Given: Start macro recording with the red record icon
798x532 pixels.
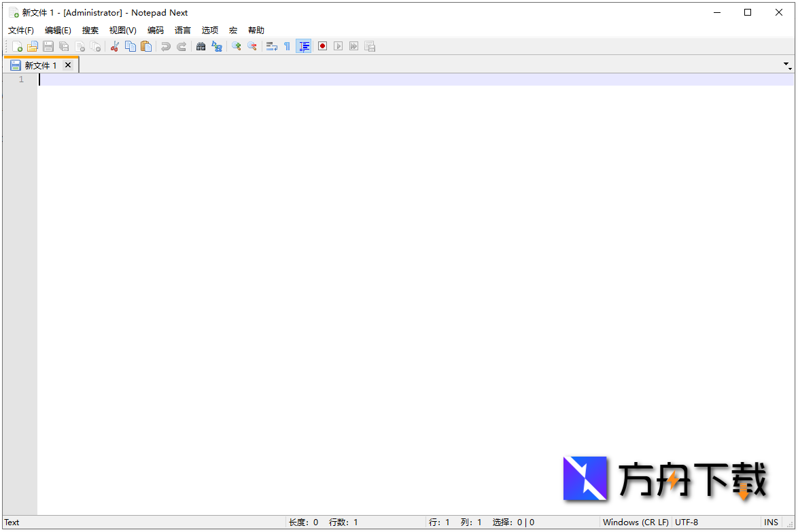Looking at the screenshot, I should pos(322,46).
